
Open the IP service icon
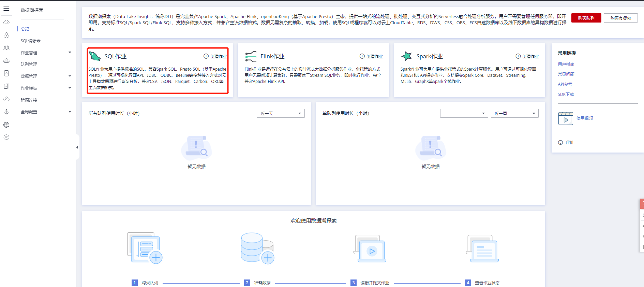6,137
